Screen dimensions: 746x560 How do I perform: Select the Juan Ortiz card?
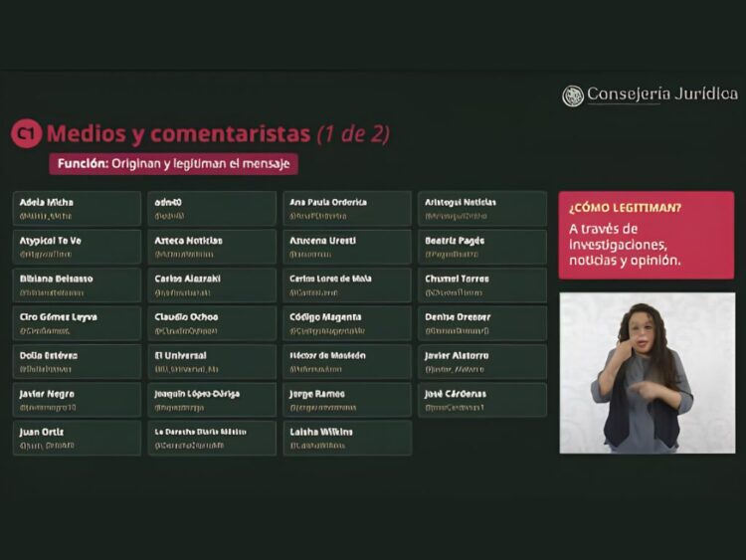pos(77,439)
